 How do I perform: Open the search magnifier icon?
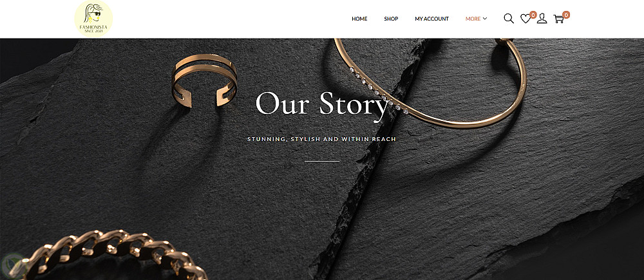pyautogui.click(x=509, y=19)
